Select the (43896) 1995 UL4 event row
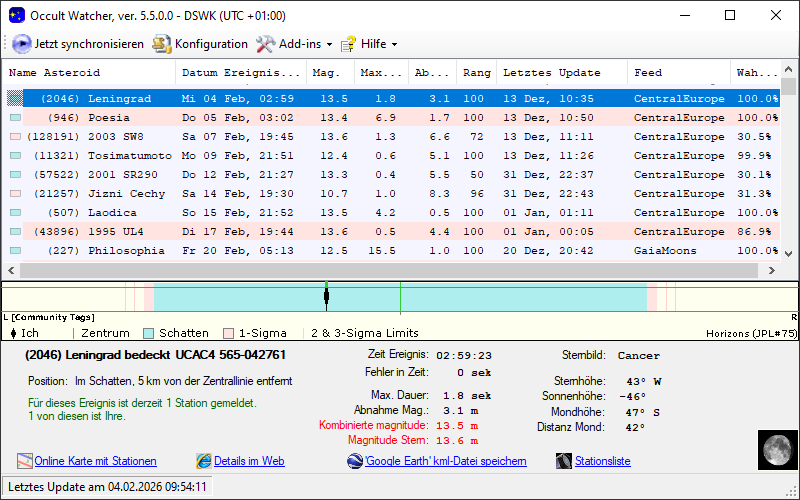 (x=393, y=232)
